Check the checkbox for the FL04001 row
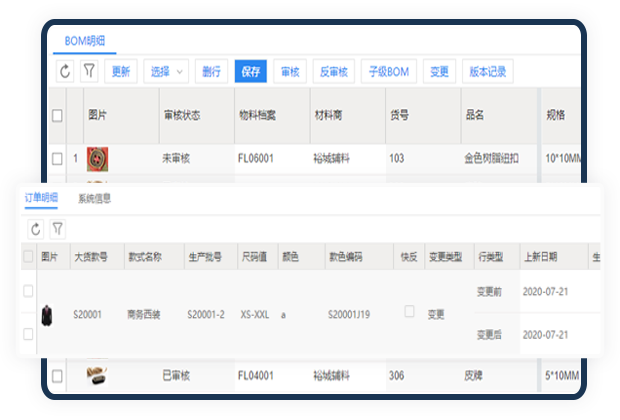Viewport: 620px width, 420px height. pyautogui.click(x=58, y=376)
